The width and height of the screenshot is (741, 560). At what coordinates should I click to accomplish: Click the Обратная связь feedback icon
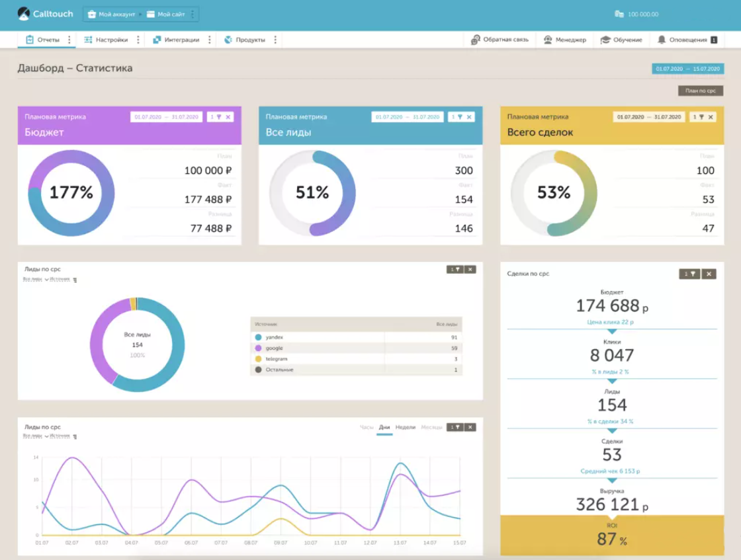coord(476,40)
